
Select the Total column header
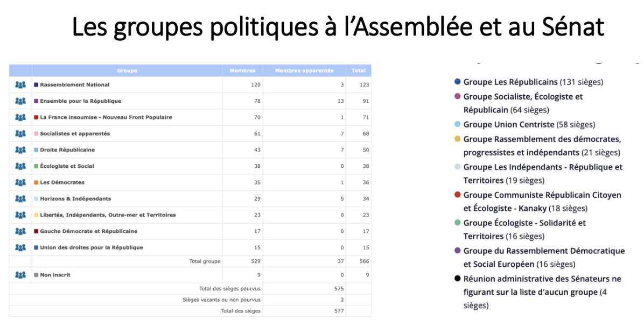pyautogui.click(x=359, y=70)
